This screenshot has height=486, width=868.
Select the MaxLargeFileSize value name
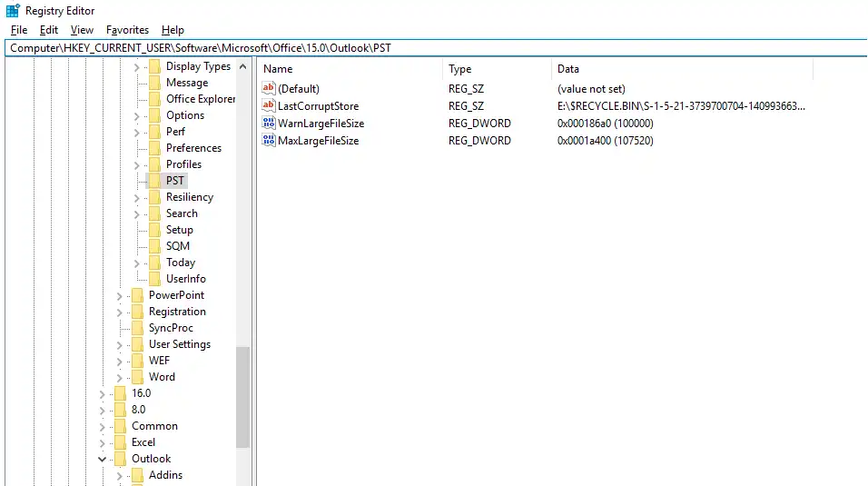319,140
